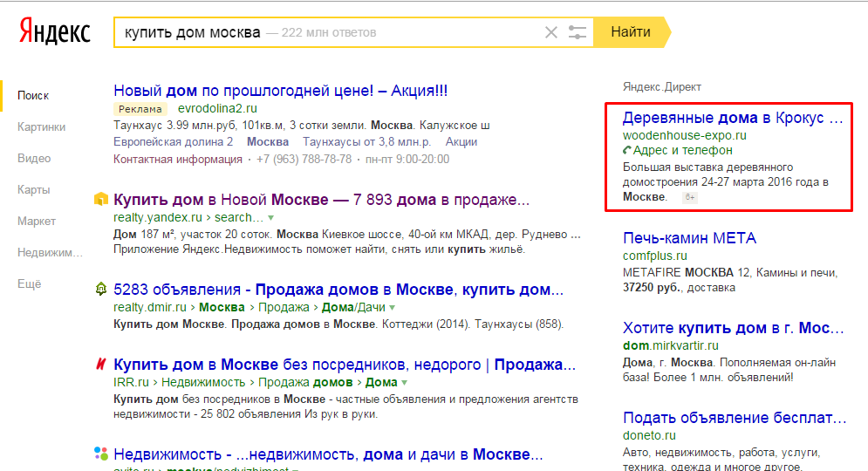Image resolution: width=868 pixels, height=471 pixels.
Task: Expand the realty.dmir.ru result dropdown arrow
Action: [x=393, y=308]
